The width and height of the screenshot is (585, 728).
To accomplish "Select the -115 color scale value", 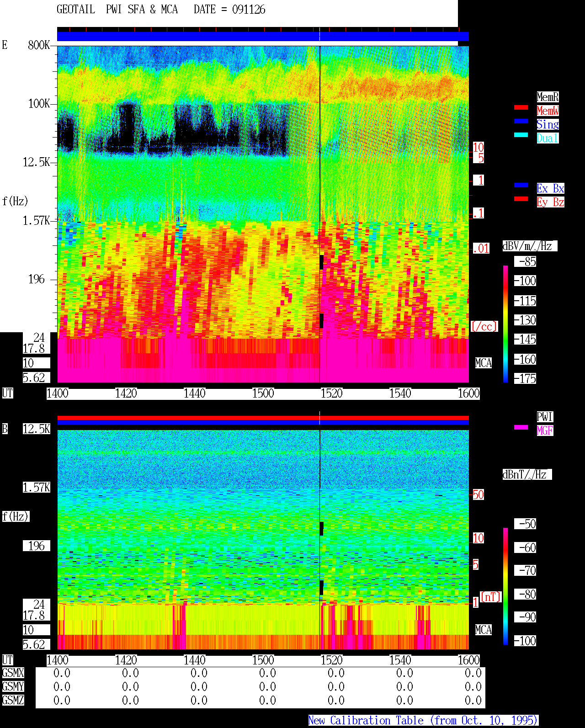I will pyautogui.click(x=525, y=301).
